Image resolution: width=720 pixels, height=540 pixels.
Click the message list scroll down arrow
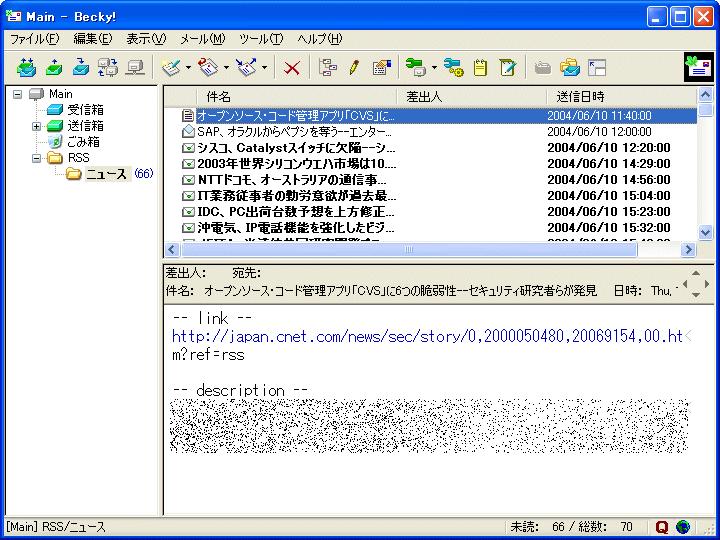(705, 232)
